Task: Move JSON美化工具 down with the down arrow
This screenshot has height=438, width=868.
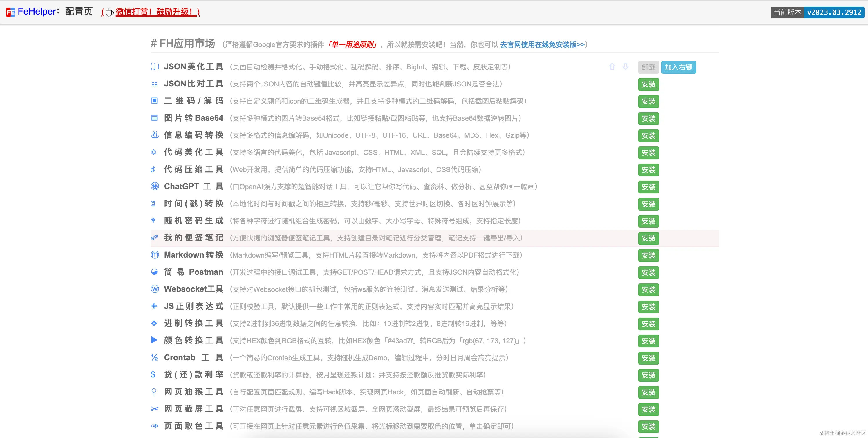Action: click(625, 67)
